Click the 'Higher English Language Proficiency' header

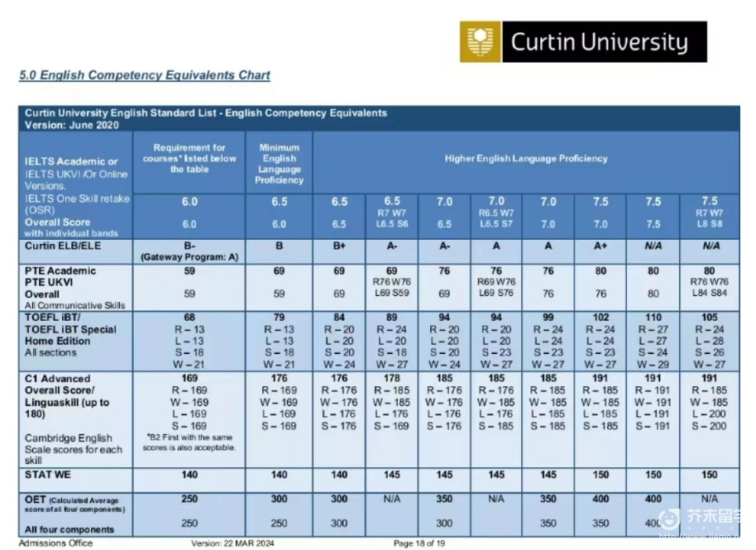click(526, 158)
